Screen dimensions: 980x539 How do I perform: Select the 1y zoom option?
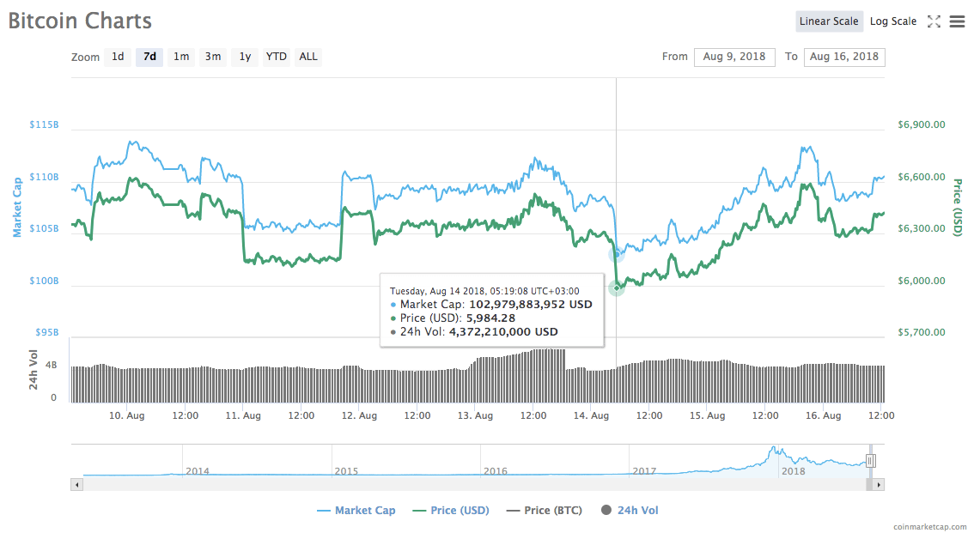pos(244,57)
